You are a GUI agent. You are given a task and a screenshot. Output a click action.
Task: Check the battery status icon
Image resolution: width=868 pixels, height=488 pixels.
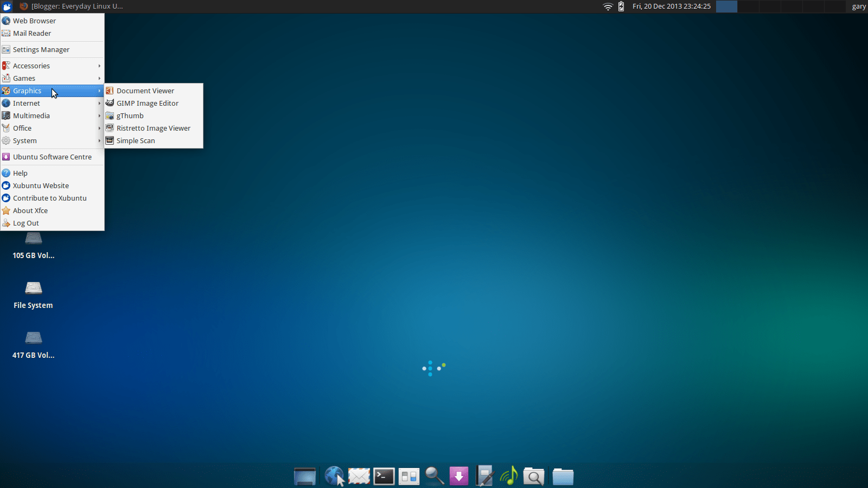[x=620, y=7]
